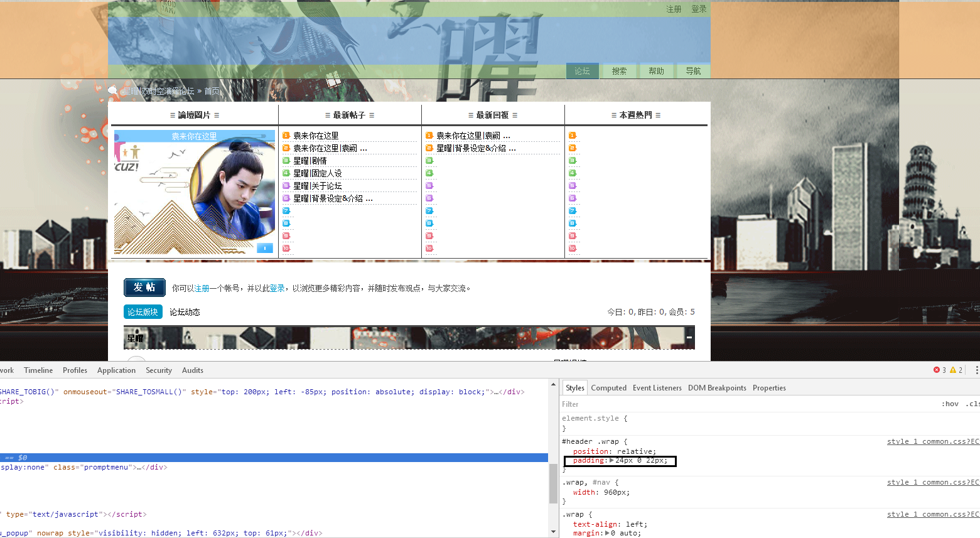980x538 pixels.
Task: Click rank 3 icon in 最新回復 column
Action: click(x=429, y=161)
